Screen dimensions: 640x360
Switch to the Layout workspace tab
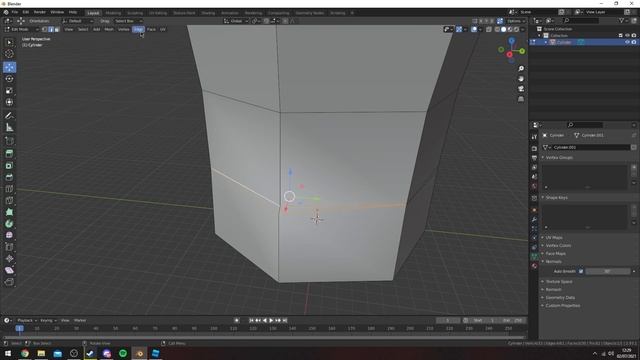[x=93, y=13]
